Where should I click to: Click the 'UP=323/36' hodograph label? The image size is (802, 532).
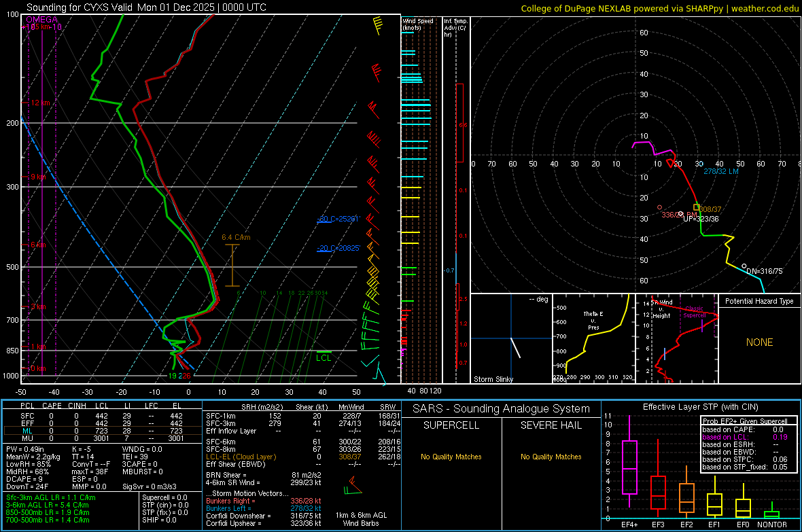701,219
